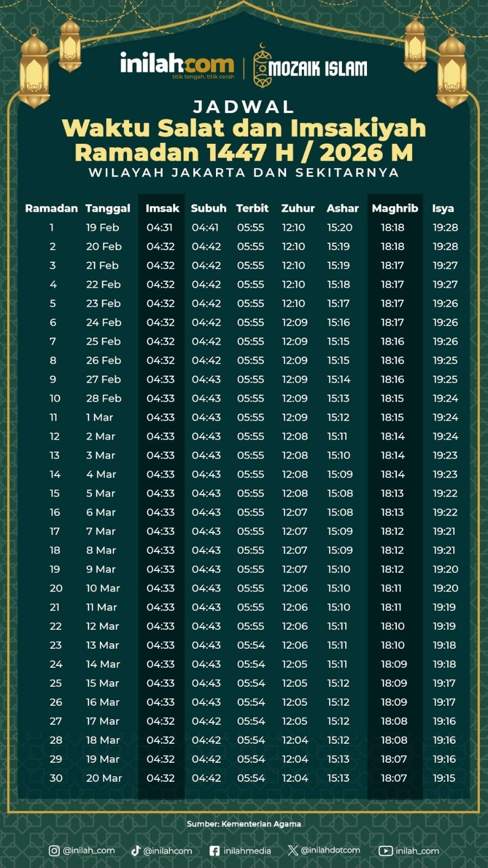The image size is (488, 868).
Task: Click the X (Twitter) icon
Action: pyautogui.click(x=293, y=850)
